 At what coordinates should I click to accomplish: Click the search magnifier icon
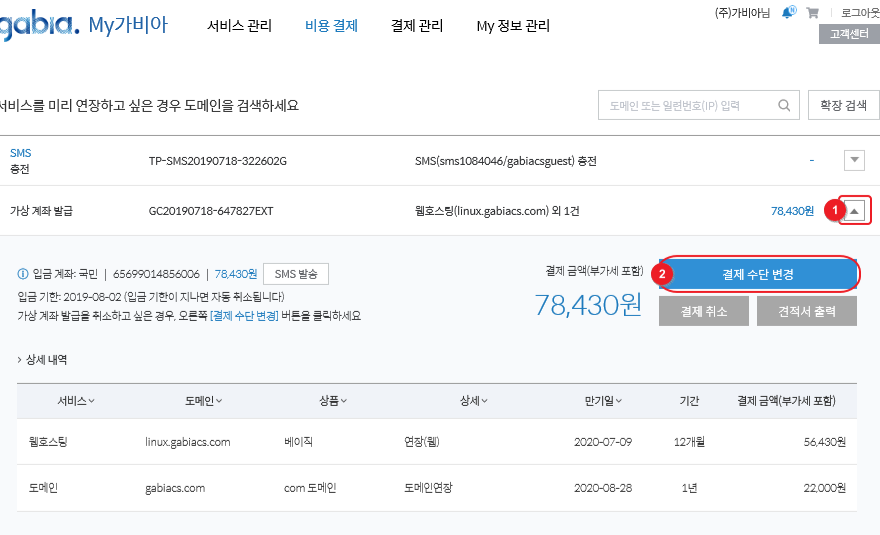tap(784, 106)
